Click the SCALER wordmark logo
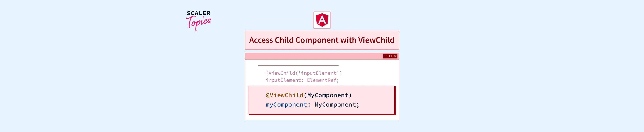The width and height of the screenshot is (644, 132). pyautogui.click(x=199, y=13)
